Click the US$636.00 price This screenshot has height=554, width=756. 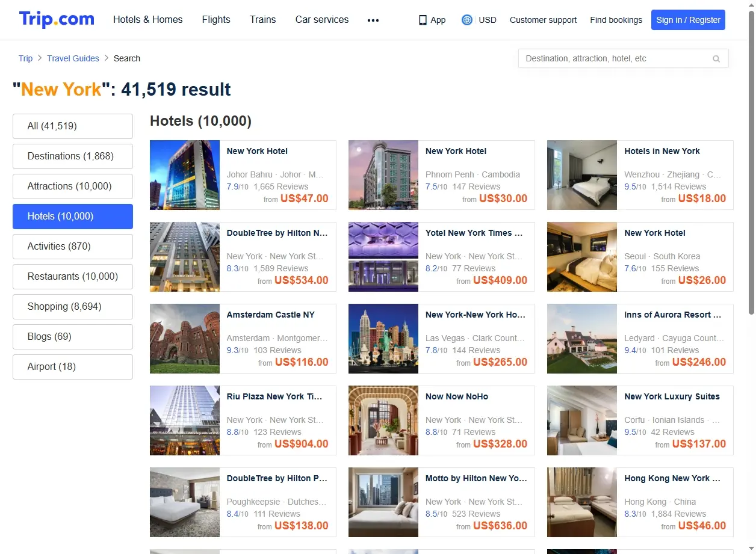[x=500, y=526]
